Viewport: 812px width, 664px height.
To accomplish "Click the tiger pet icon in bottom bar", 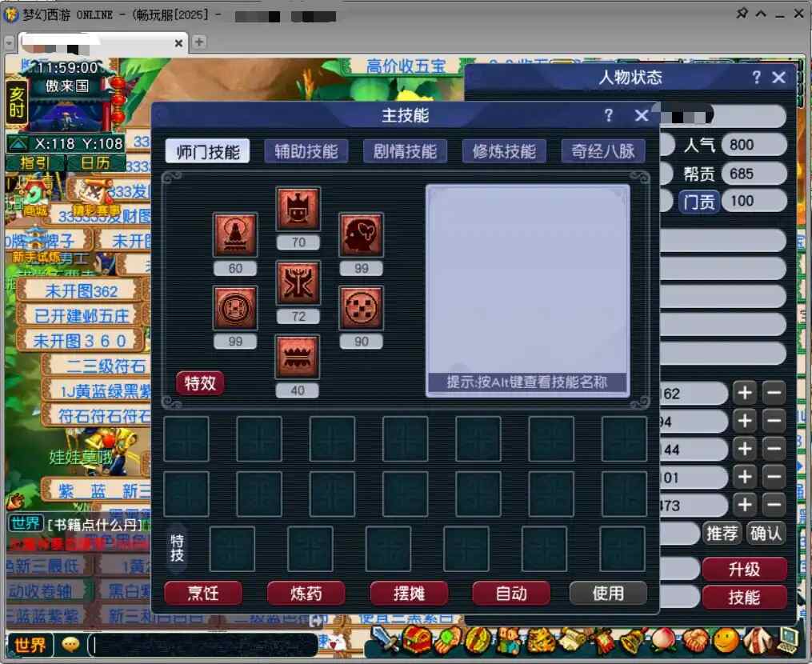I will (541, 641).
